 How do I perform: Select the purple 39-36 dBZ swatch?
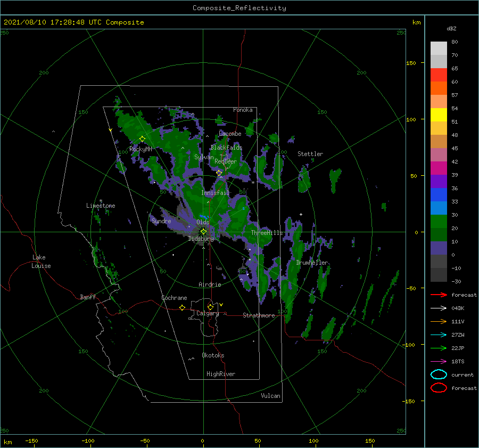pyautogui.click(x=439, y=181)
